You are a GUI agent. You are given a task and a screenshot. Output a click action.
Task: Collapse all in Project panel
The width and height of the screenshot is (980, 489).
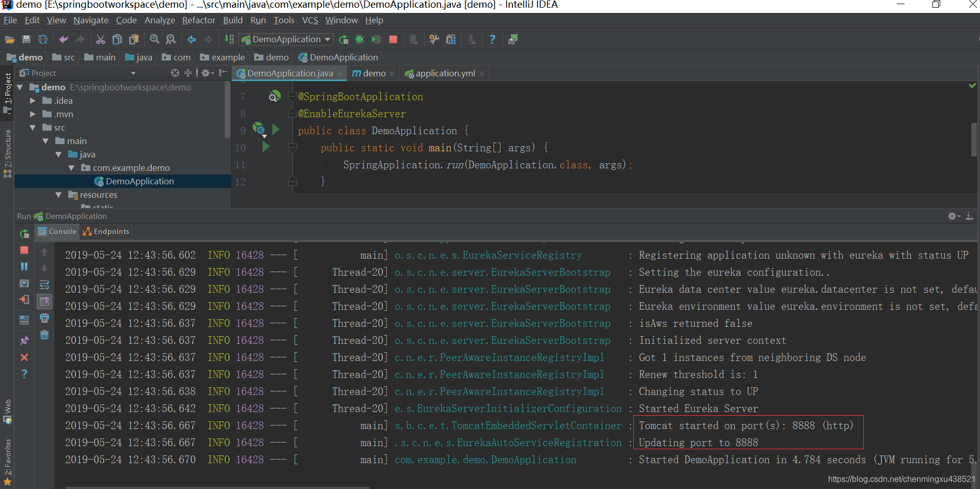188,73
